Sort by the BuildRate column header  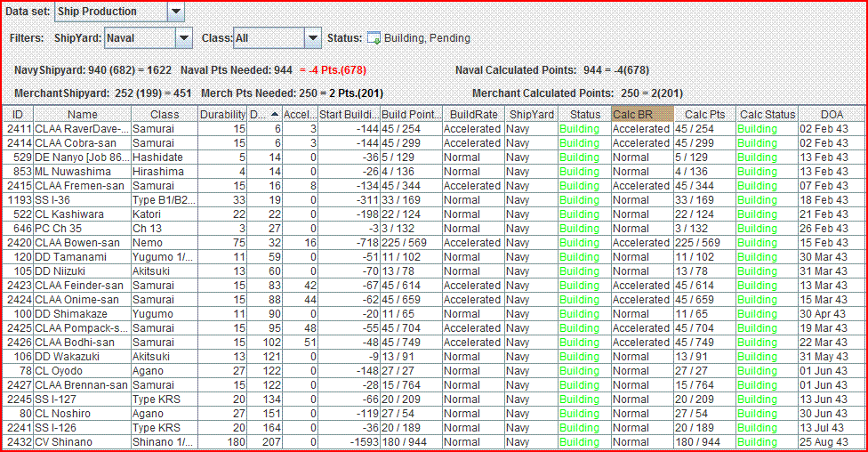(x=473, y=115)
